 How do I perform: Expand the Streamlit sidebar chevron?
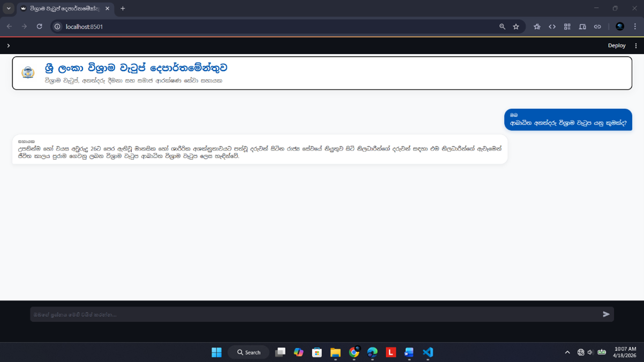click(x=9, y=46)
